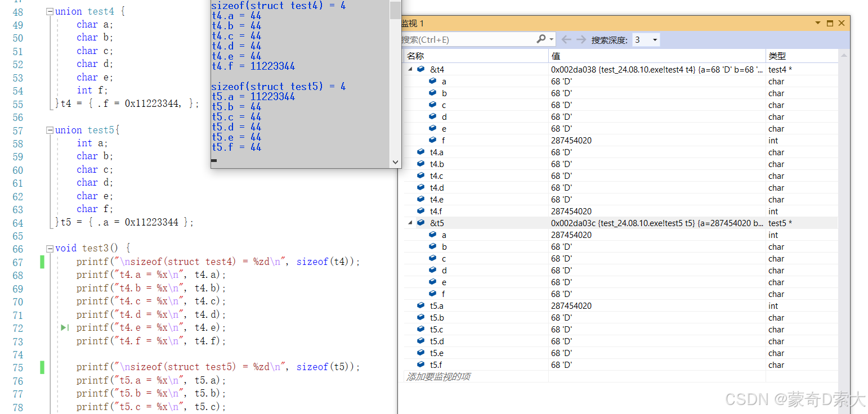868x414 pixels.
Task: Fold the void test3 function block
Action: click(50, 248)
